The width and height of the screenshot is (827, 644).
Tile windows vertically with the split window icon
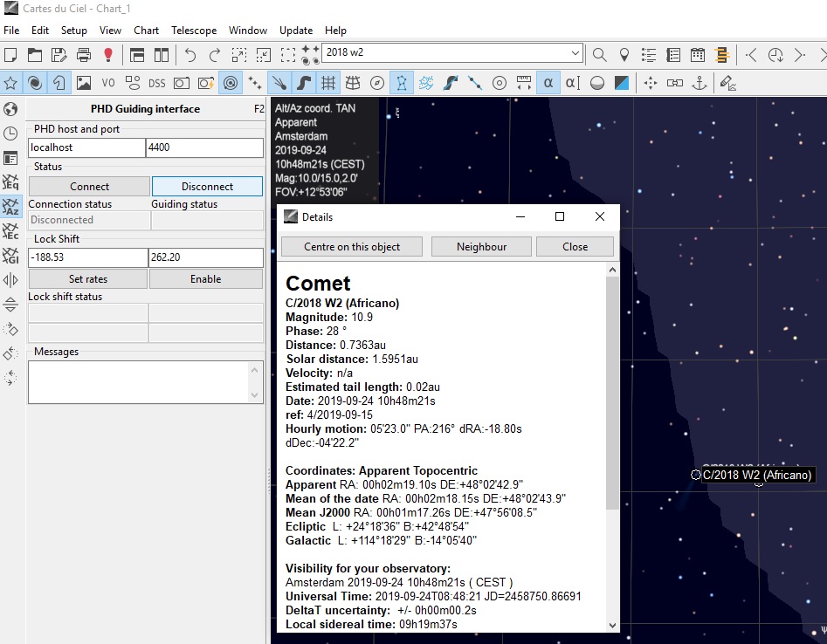pos(162,55)
